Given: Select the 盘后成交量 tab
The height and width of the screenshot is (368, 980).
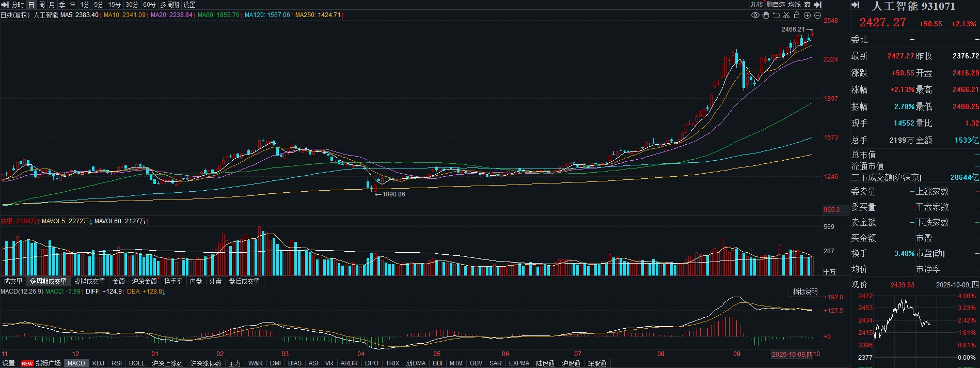Looking at the screenshot, I should click(x=245, y=281).
